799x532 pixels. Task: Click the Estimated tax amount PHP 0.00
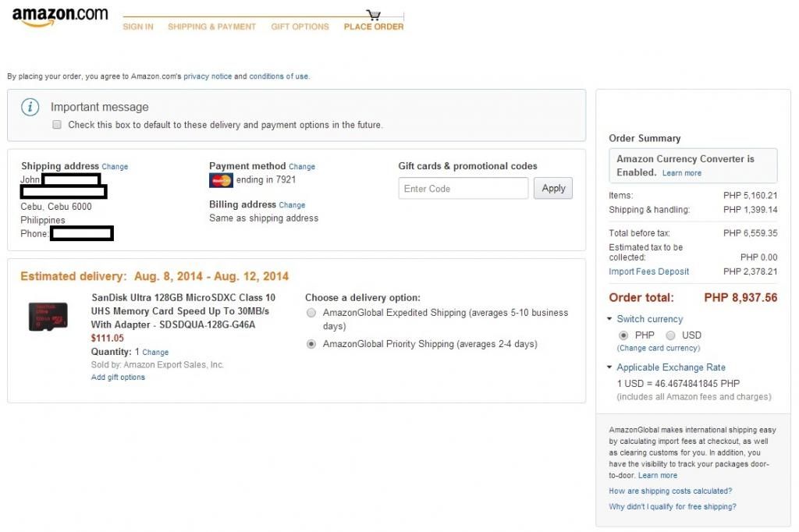tap(758, 257)
